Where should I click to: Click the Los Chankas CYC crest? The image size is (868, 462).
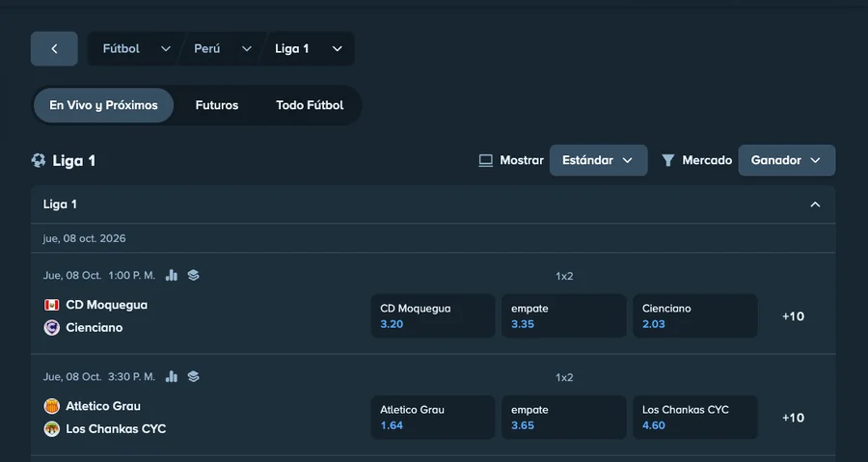(x=51, y=429)
